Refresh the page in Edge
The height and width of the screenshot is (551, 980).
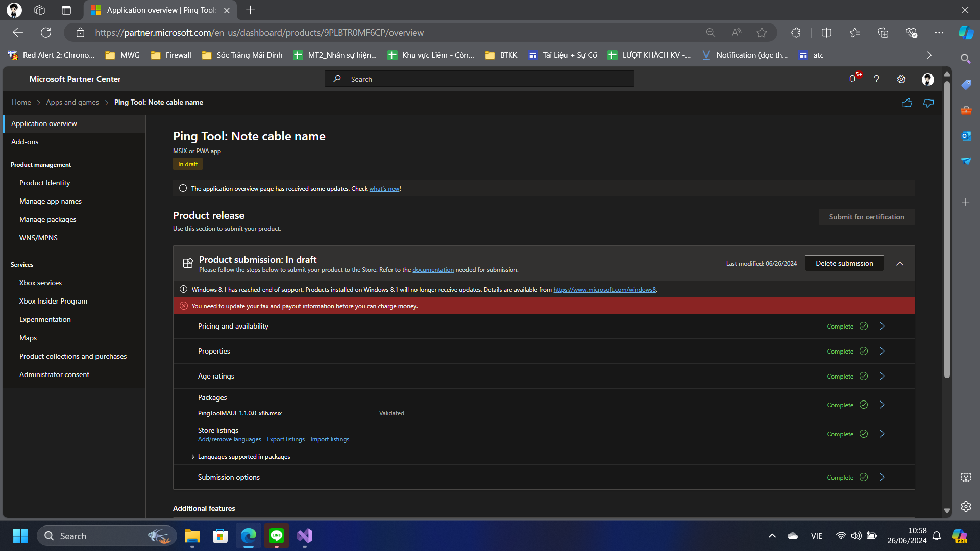46,33
